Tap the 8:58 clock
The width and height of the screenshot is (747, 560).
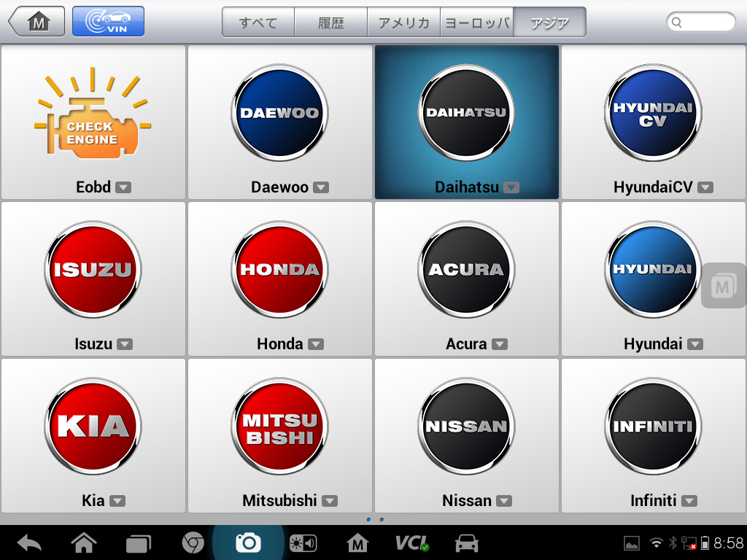click(729, 542)
